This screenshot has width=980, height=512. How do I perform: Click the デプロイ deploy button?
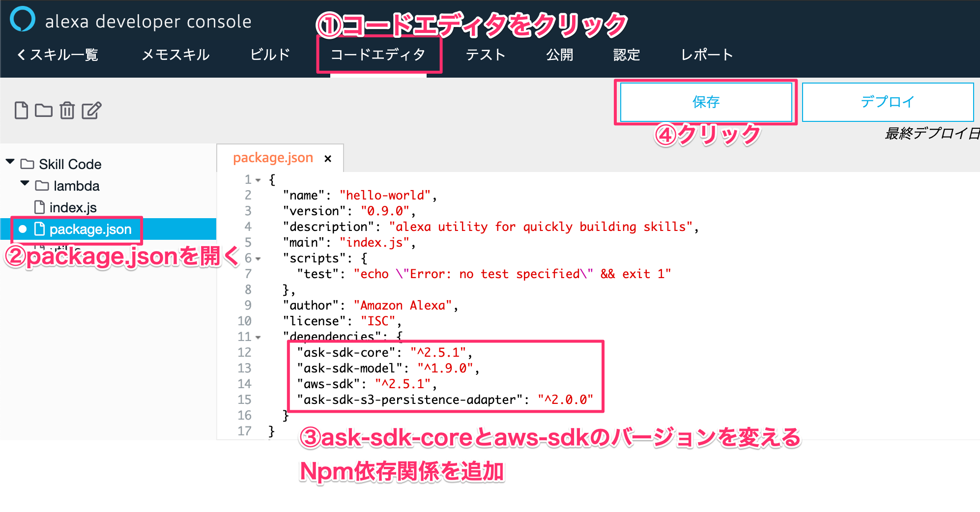(888, 102)
